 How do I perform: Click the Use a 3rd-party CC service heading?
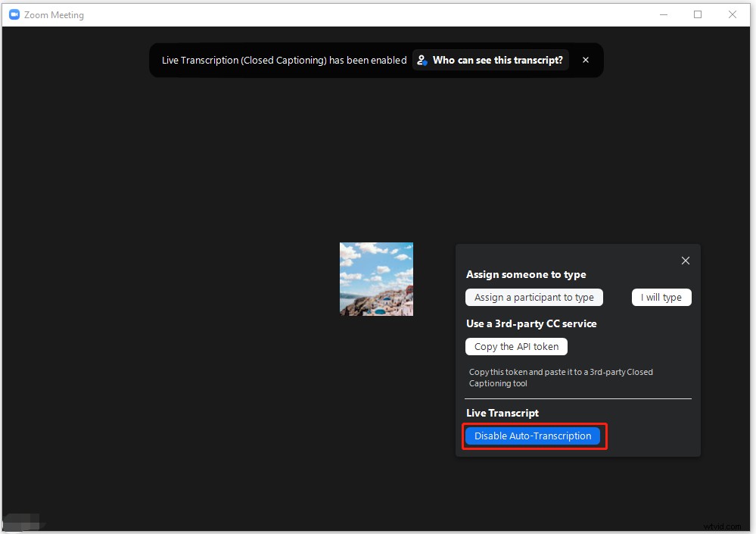pyautogui.click(x=531, y=323)
